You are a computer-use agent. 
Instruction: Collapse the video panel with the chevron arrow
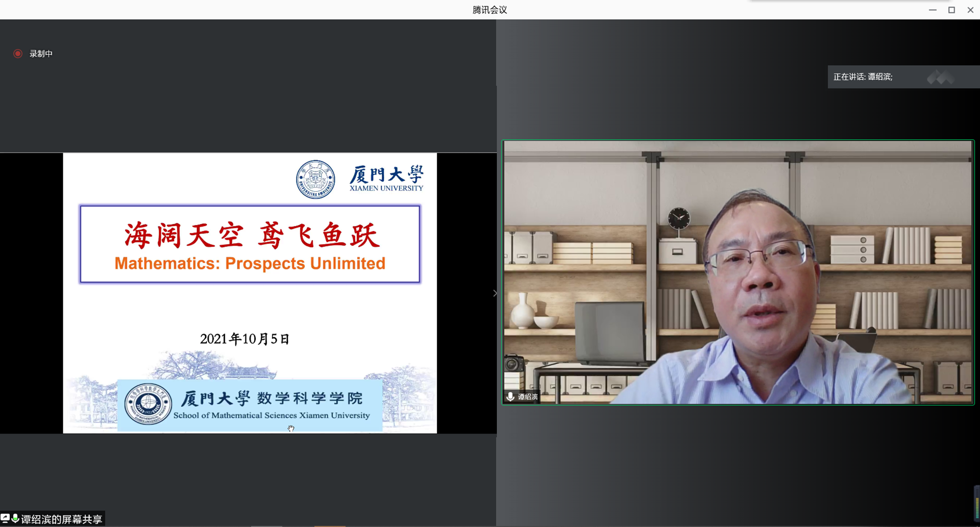coord(495,293)
